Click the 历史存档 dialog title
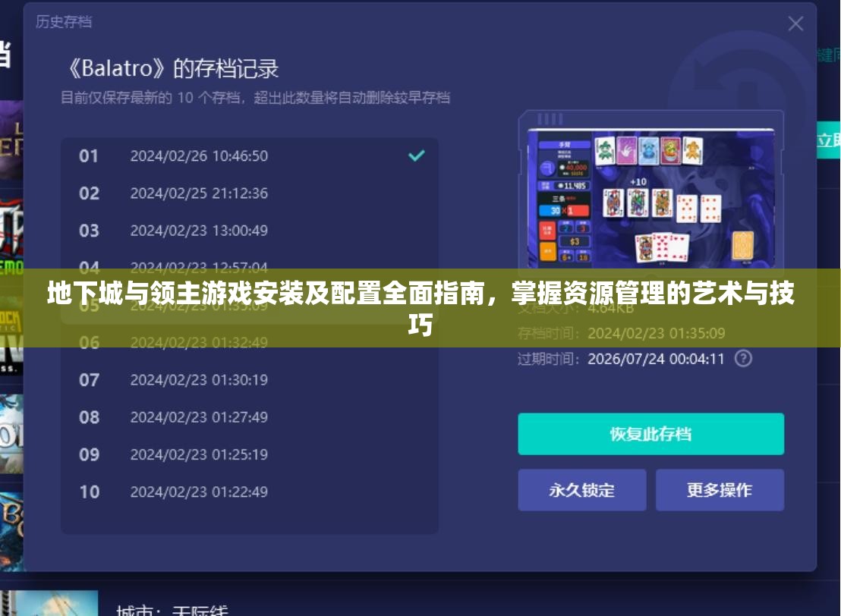This screenshot has width=841, height=616. [x=64, y=21]
